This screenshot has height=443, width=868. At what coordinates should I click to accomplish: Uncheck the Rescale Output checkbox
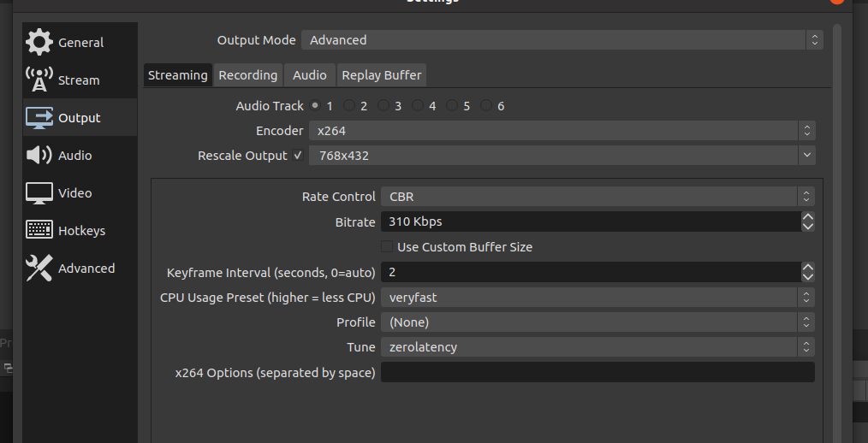298,156
